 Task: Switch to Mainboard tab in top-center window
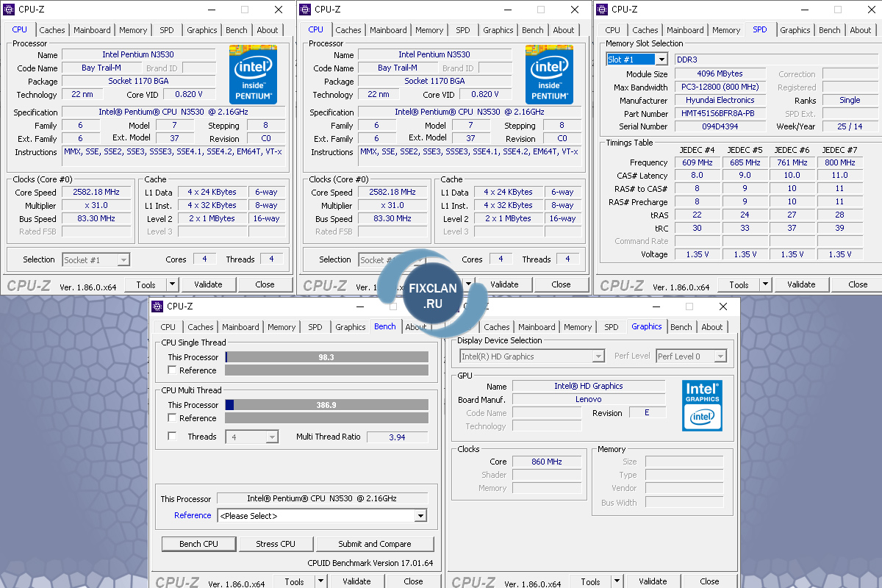(x=387, y=30)
